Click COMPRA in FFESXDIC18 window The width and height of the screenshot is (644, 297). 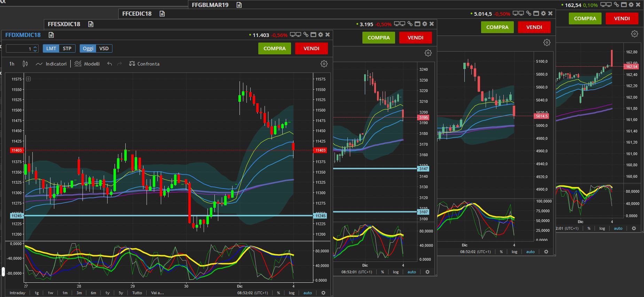tap(379, 38)
